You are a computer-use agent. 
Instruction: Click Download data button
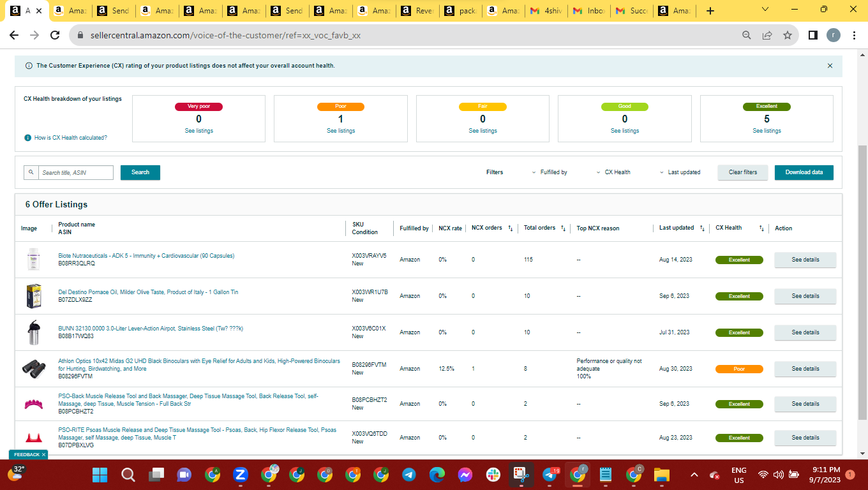804,172
